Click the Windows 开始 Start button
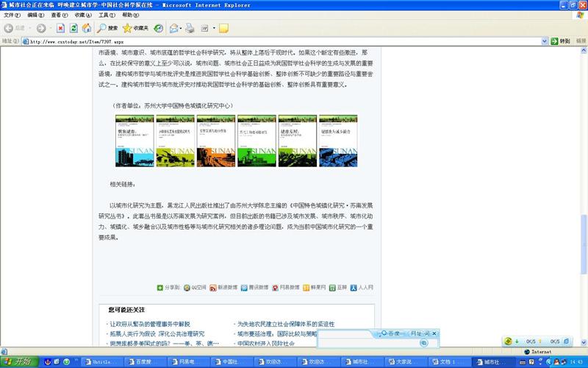The image size is (588, 368). click(x=18, y=361)
